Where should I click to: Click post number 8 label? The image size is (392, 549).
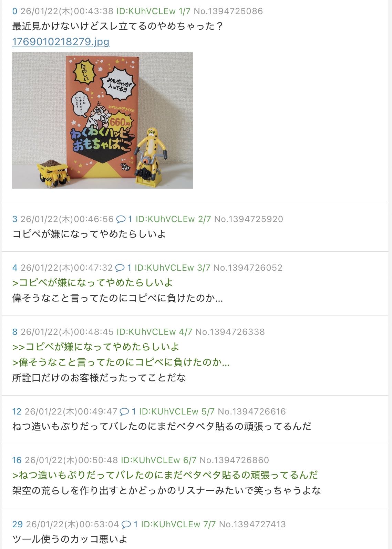[14, 332]
